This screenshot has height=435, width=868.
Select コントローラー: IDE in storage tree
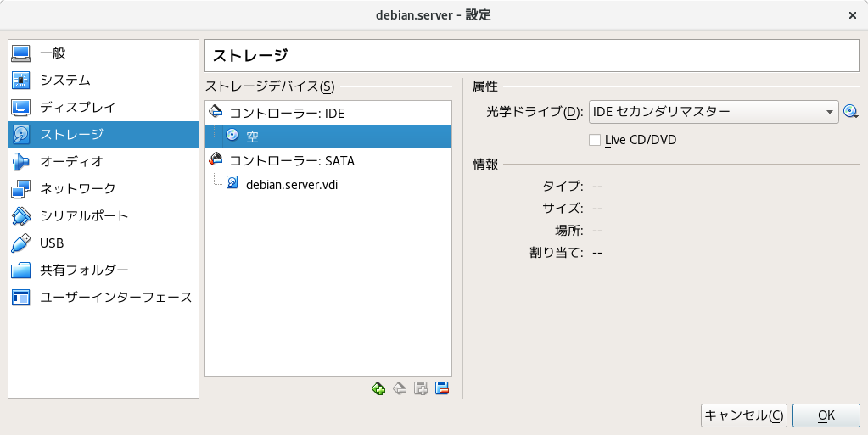[328, 113]
